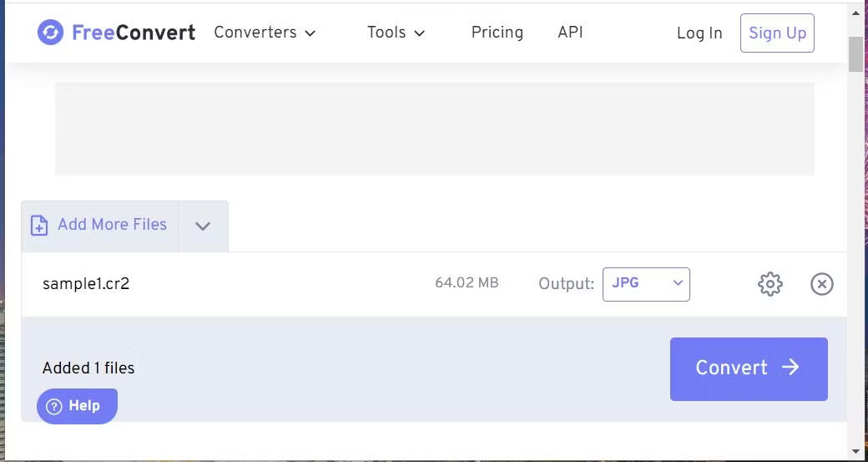This screenshot has width=868, height=462.
Task: Expand the file source chevron beside Add More Files
Action: tap(203, 226)
